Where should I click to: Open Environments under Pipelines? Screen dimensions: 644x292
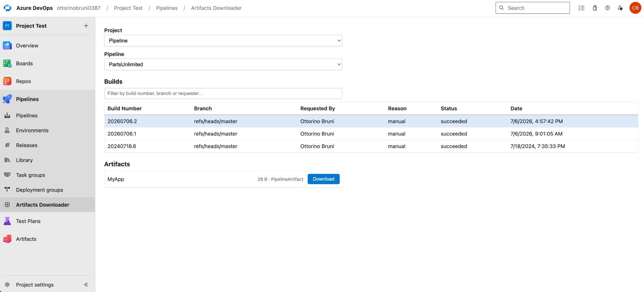[32, 130]
